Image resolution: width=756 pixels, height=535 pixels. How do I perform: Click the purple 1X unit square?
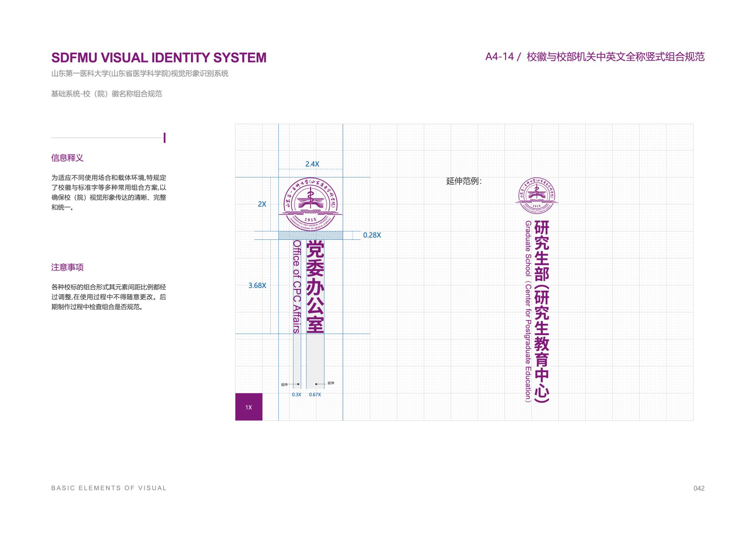click(248, 407)
